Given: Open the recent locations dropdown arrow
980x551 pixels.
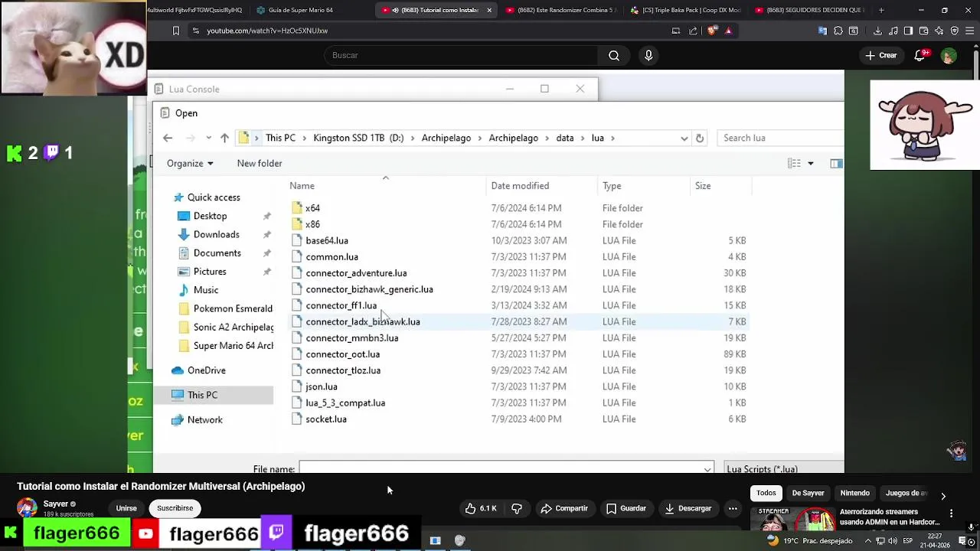Looking at the screenshot, I should (x=208, y=138).
